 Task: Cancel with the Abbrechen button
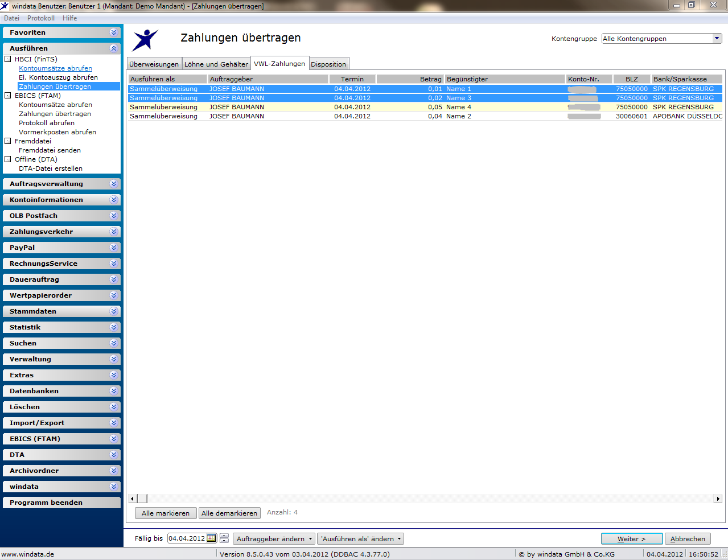[688, 539]
